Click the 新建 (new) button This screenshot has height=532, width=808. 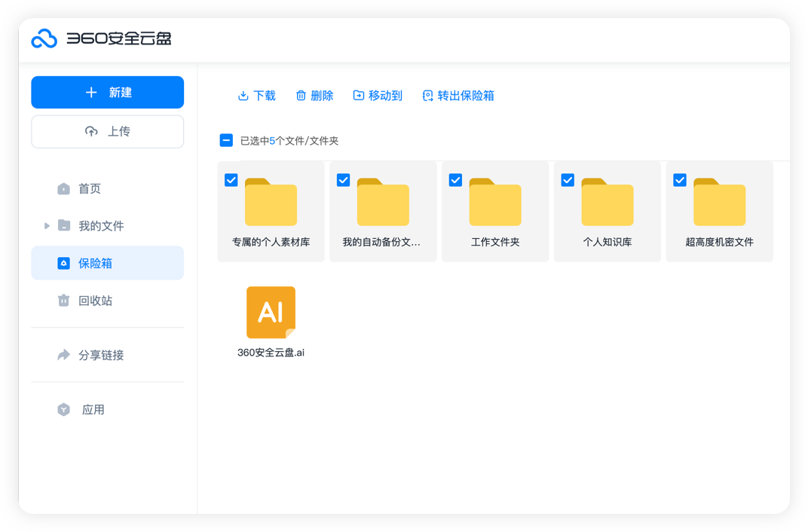coord(107,92)
